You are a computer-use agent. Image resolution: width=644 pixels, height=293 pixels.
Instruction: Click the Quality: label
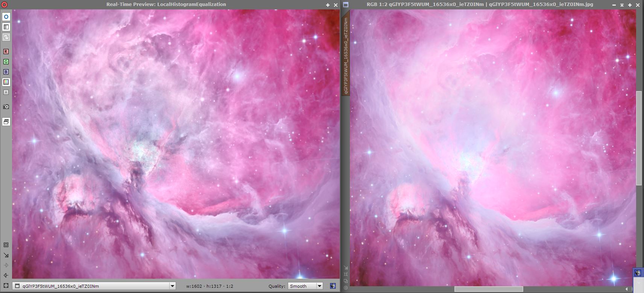pos(277,286)
